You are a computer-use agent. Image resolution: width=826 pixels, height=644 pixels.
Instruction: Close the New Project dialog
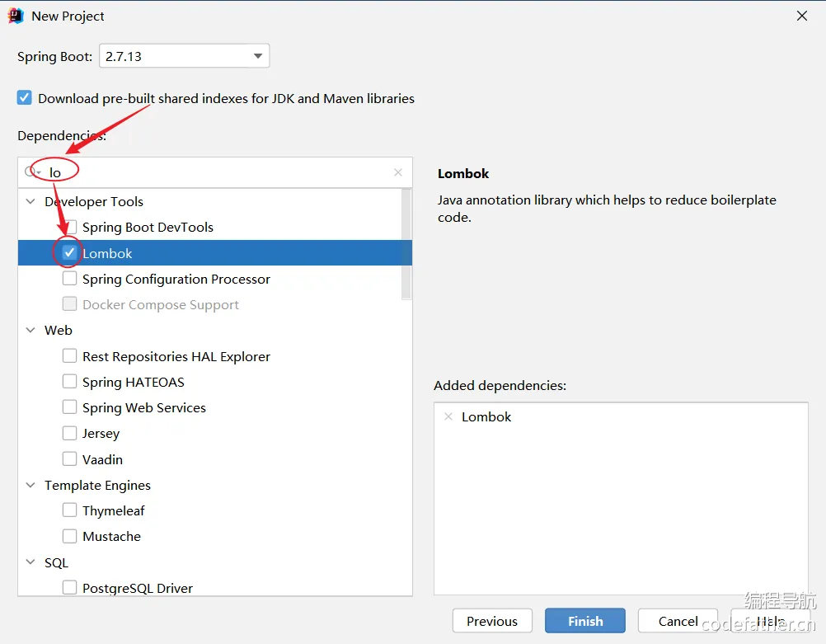coord(802,16)
